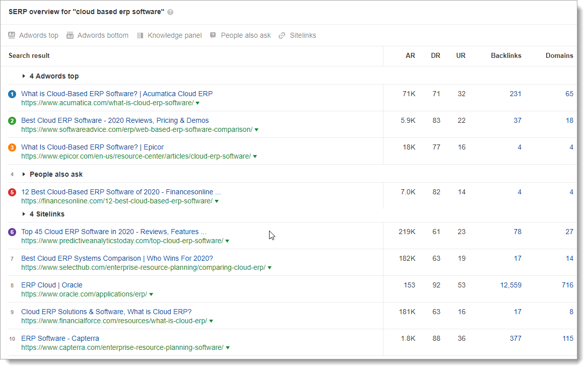Open 'What Is Cloud-Based ERP Software? | Epicor' result
This screenshot has width=588, height=370.
pyautogui.click(x=93, y=147)
